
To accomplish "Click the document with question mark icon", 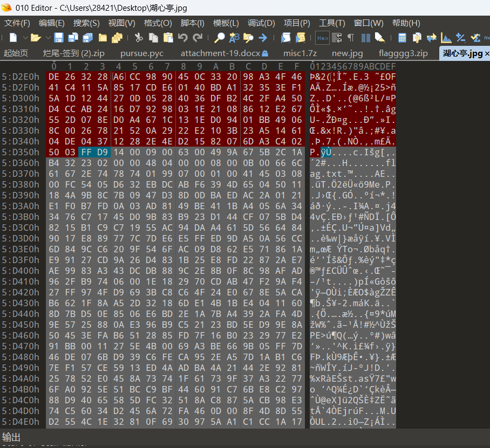I will 417,38.
